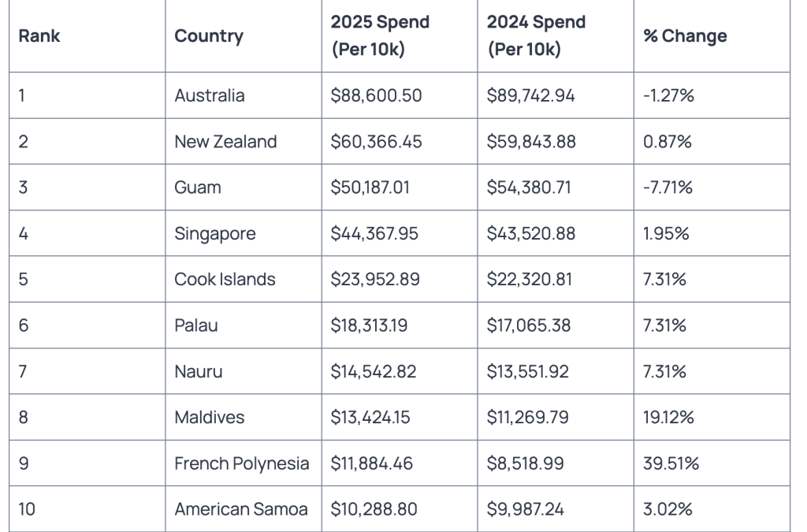807x532 pixels.
Task: Click the Rank column header
Action: [39, 35]
